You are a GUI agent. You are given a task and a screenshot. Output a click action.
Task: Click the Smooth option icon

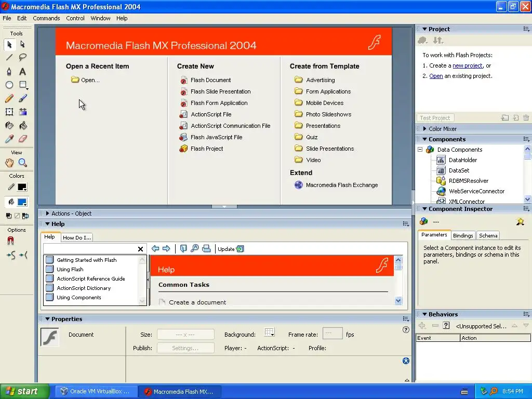pyautogui.click(x=11, y=255)
